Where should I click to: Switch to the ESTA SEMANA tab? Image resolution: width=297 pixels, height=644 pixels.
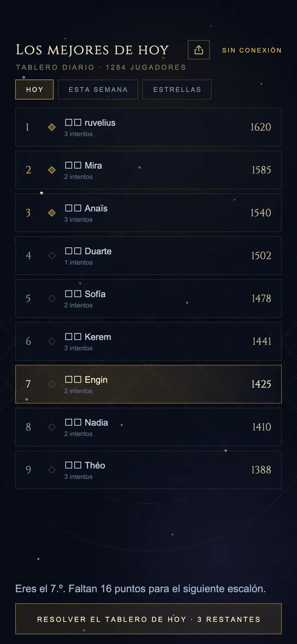click(x=98, y=90)
